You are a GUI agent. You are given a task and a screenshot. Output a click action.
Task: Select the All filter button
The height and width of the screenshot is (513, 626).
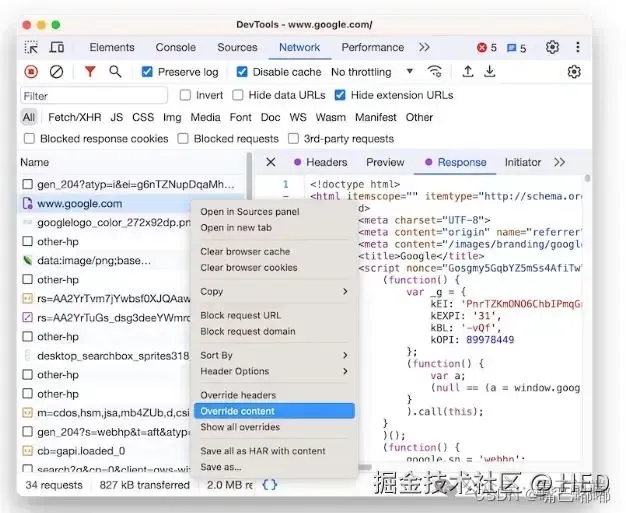click(x=29, y=117)
